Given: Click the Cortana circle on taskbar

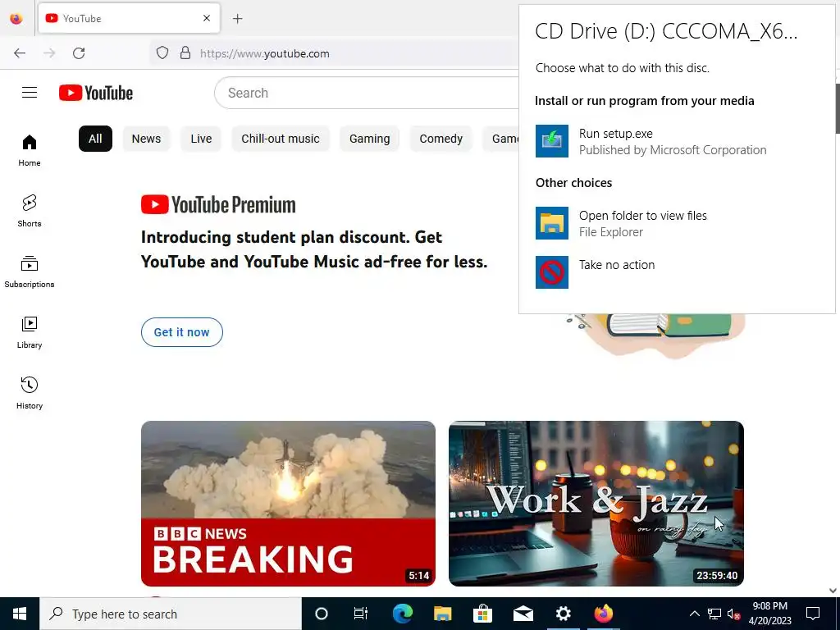Looking at the screenshot, I should [x=322, y=614].
